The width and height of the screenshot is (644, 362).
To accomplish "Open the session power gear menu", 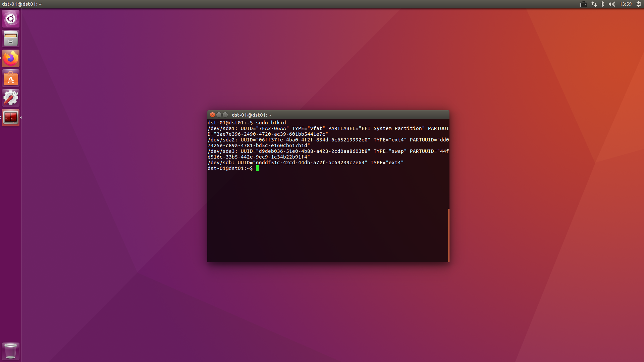I will tap(639, 4).
